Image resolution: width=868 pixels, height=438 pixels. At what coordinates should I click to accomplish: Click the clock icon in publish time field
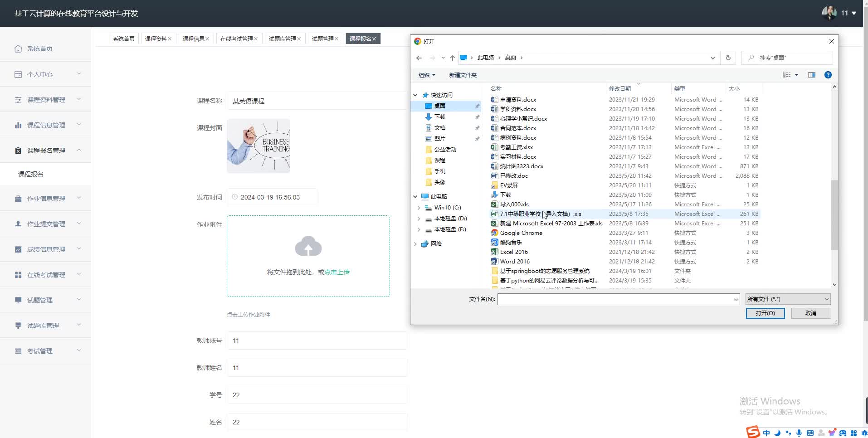pyautogui.click(x=235, y=197)
